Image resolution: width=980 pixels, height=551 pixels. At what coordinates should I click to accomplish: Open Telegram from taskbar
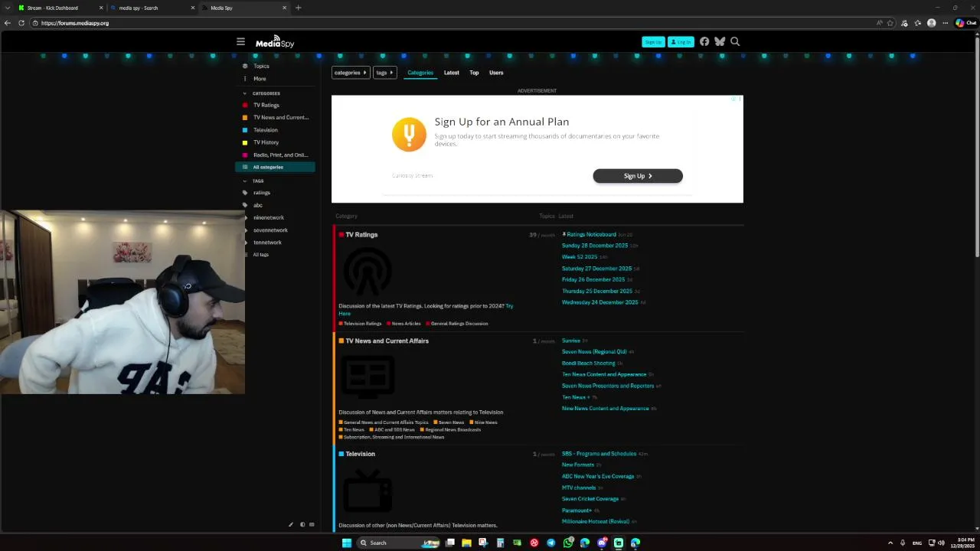coord(550,543)
